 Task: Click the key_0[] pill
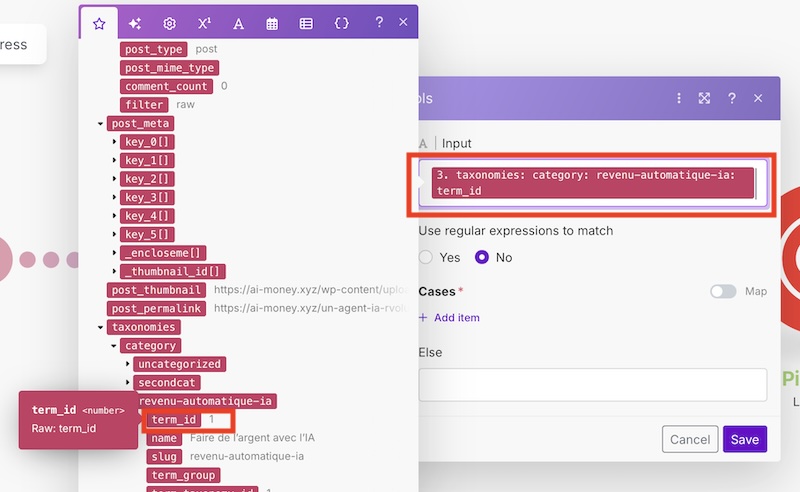147,142
